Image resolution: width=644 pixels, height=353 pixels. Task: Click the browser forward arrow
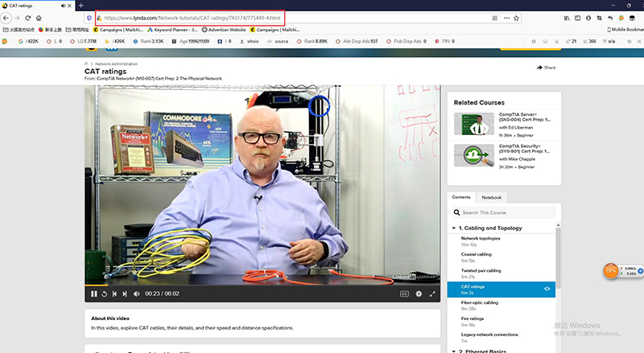[17, 18]
